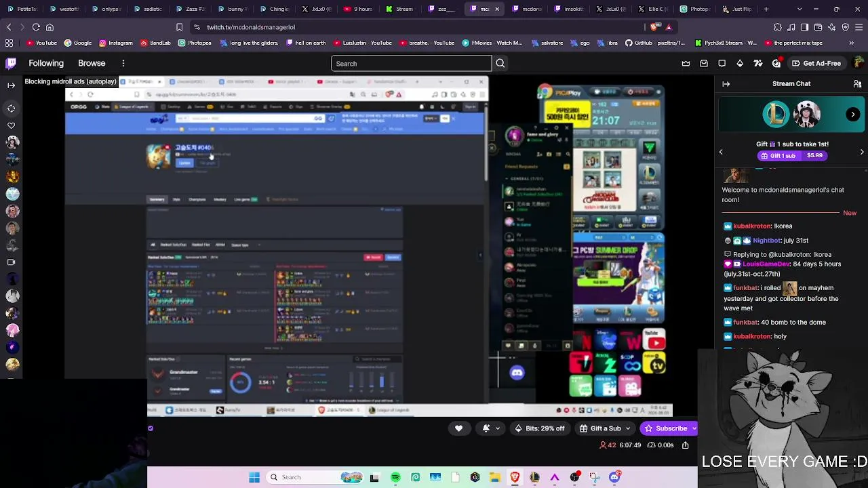Go to the browser home page
The height and width of the screenshot is (488, 868).
coord(50,27)
